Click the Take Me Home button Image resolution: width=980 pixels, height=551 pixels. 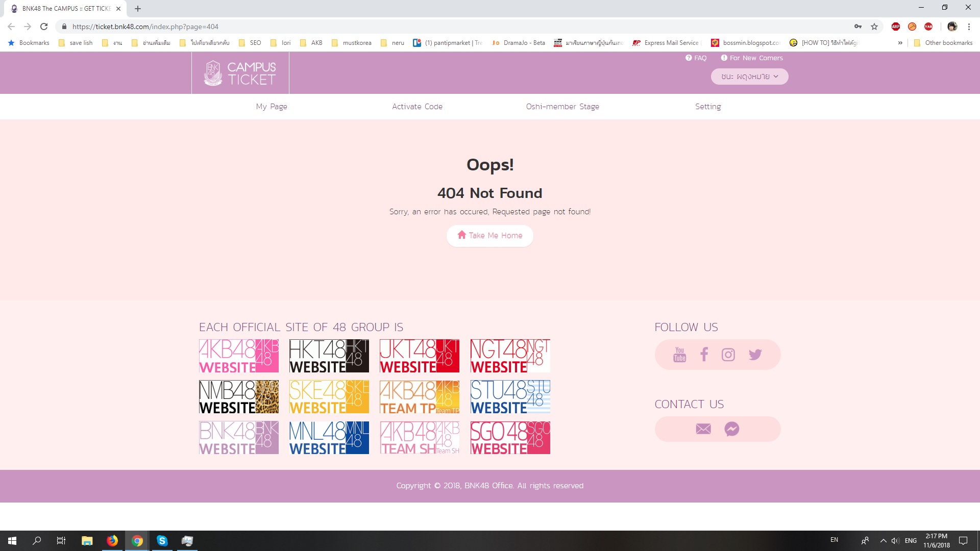click(x=490, y=236)
